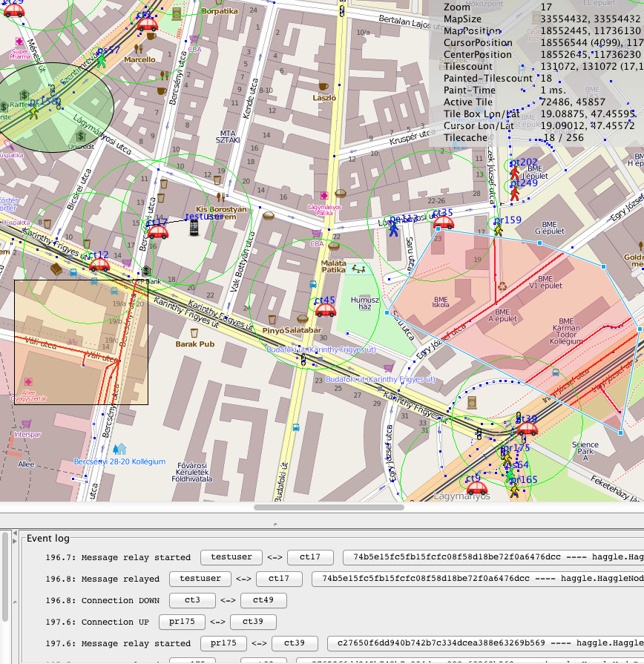Click the collapse arrow on the map divider
Viewport: 644px width, 664px height.
pyautogui.click(x=275, y=525)
